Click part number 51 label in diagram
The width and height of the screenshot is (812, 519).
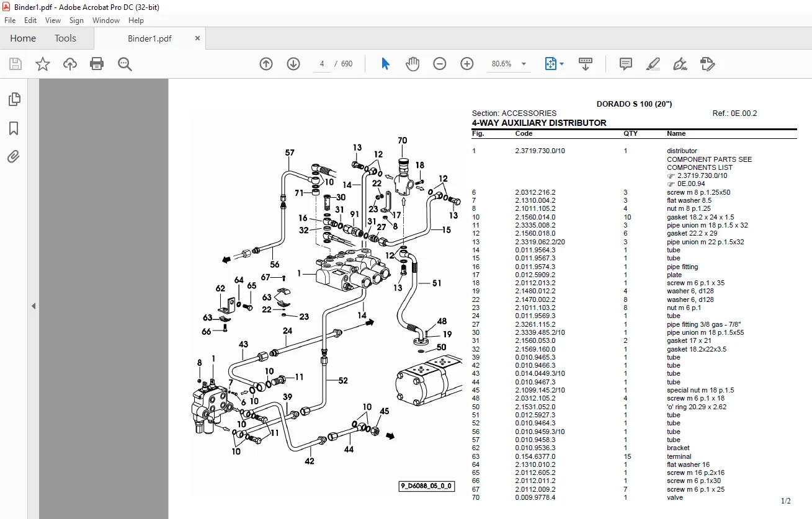pos(437,283)
